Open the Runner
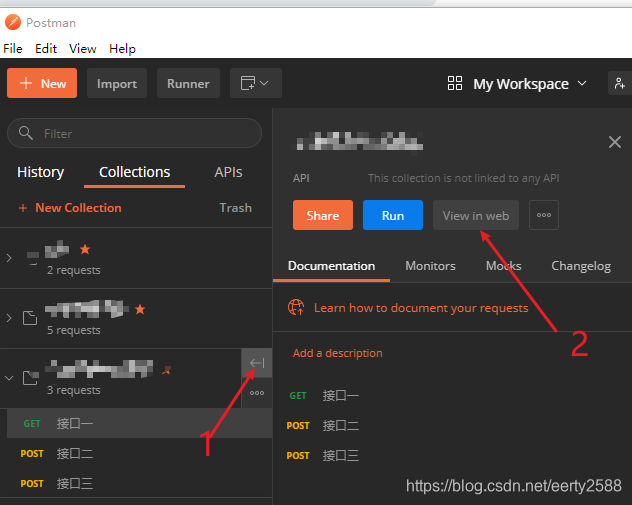 pyautogui.click(x=188, y=83)
